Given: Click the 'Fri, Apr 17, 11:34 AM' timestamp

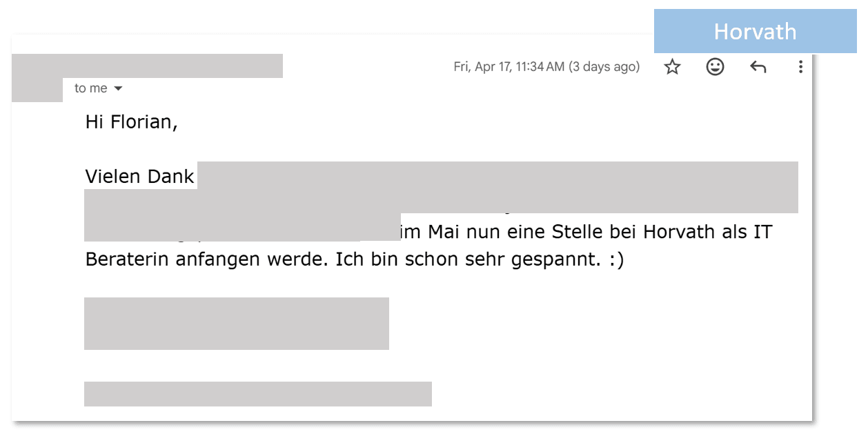Looking at the screenshot, I should tap(509, 67).
